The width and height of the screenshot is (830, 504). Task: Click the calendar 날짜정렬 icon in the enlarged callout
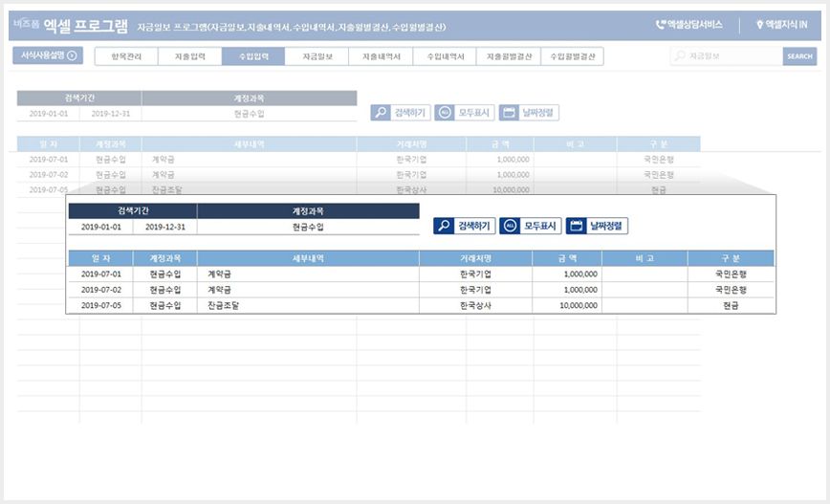(x=576, y=226)
